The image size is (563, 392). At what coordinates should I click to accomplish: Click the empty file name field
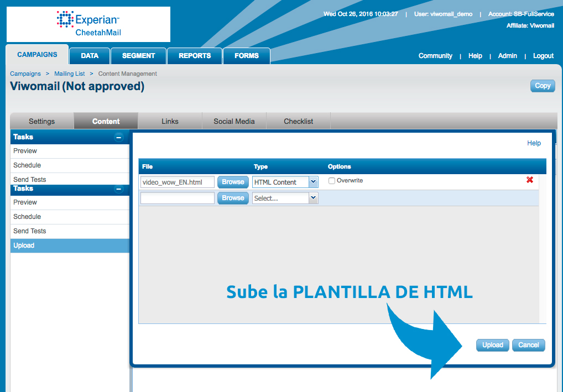click(x=177, y=198)
